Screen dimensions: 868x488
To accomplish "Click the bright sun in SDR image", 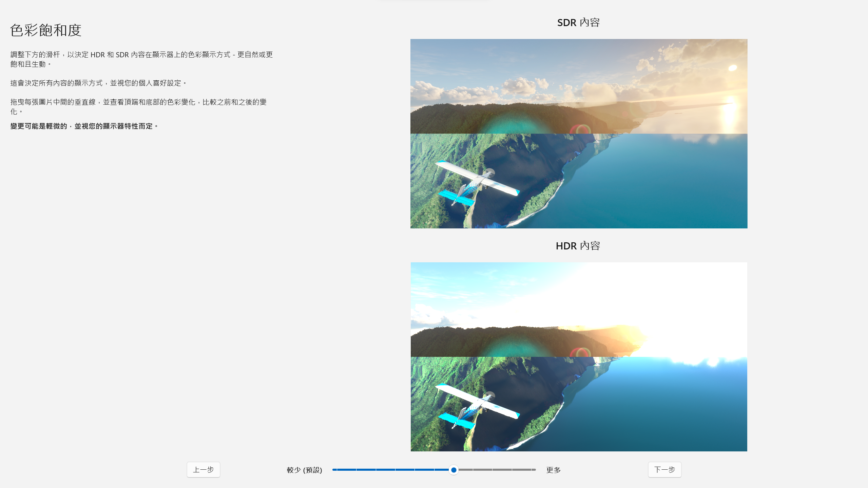I will (x=733, y=68).
